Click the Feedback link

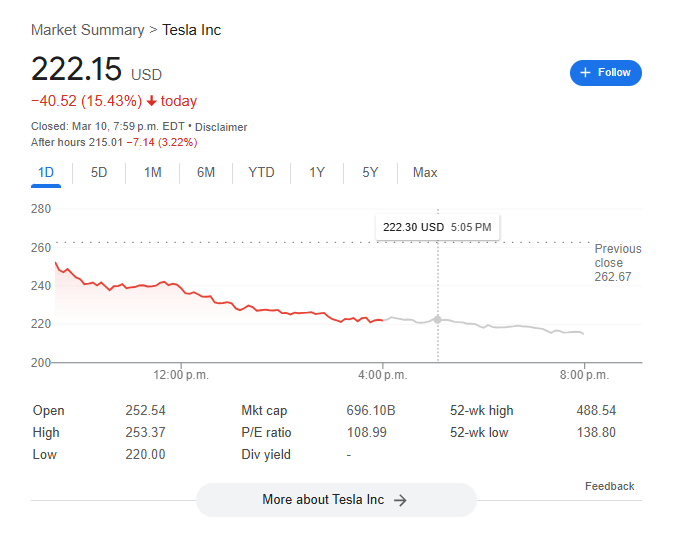(609, 486)
